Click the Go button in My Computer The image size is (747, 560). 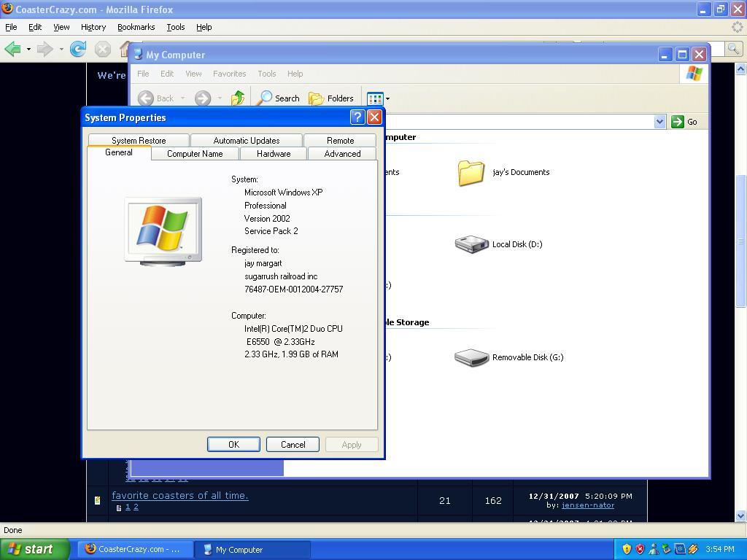(x=684, y=122)
